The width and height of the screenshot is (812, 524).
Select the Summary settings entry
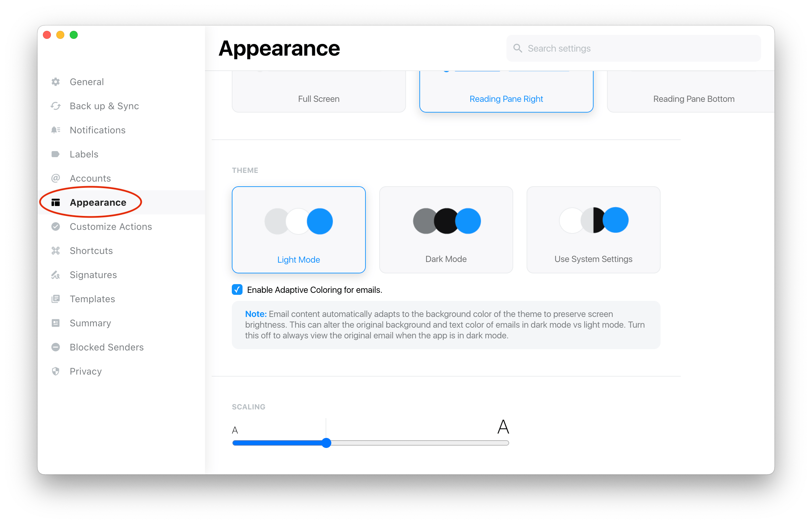click(x=90, y=323)
